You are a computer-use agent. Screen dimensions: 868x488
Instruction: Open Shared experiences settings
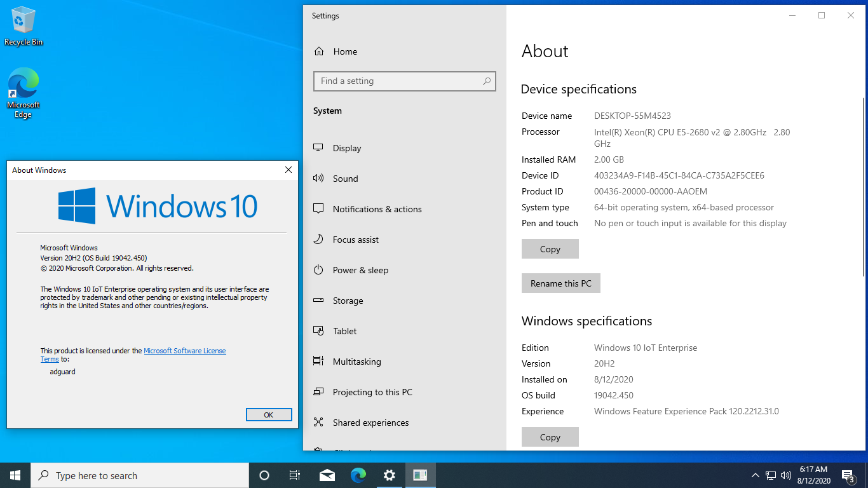coord(405,423)
